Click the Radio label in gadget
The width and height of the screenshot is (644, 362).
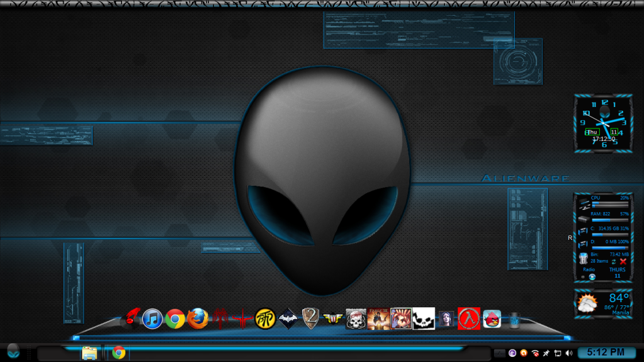pyautogui.click(x=589, y=269)
